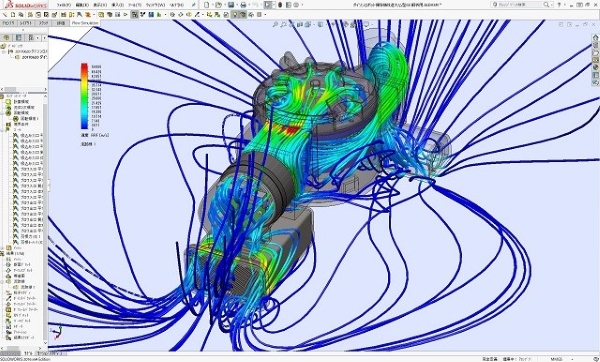Click the Run solver play arrow icon
This screenshot has height=362, width=600.
point(126,15)
